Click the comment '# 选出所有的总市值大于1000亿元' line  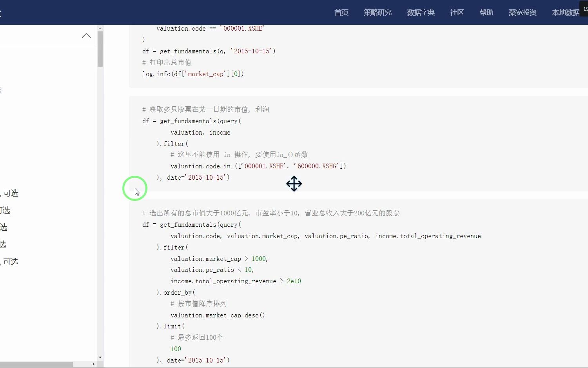(271, 213)
